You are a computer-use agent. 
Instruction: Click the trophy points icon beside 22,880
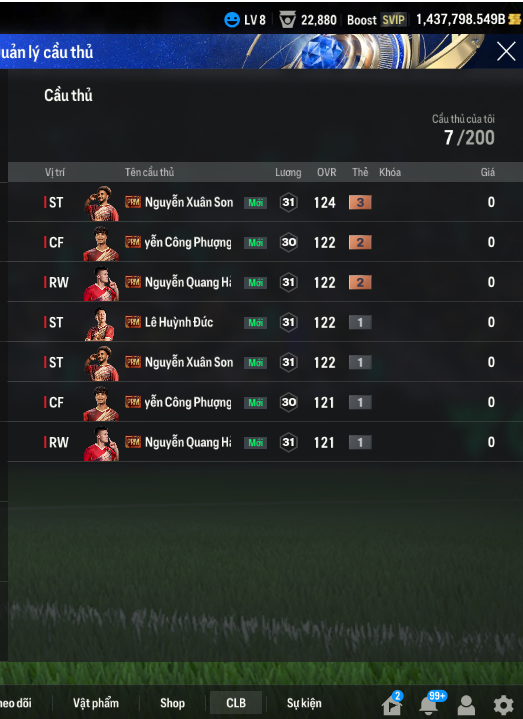(287, 20)
